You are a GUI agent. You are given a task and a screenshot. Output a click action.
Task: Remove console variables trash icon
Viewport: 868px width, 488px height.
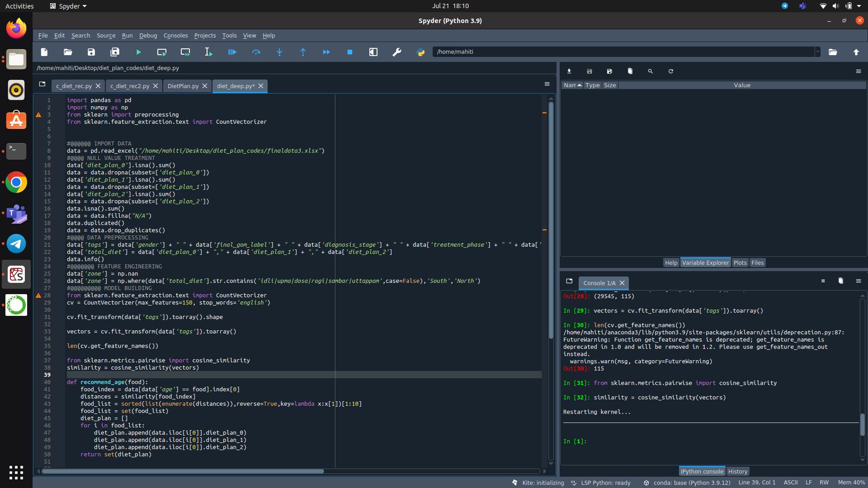coord(841,281)
